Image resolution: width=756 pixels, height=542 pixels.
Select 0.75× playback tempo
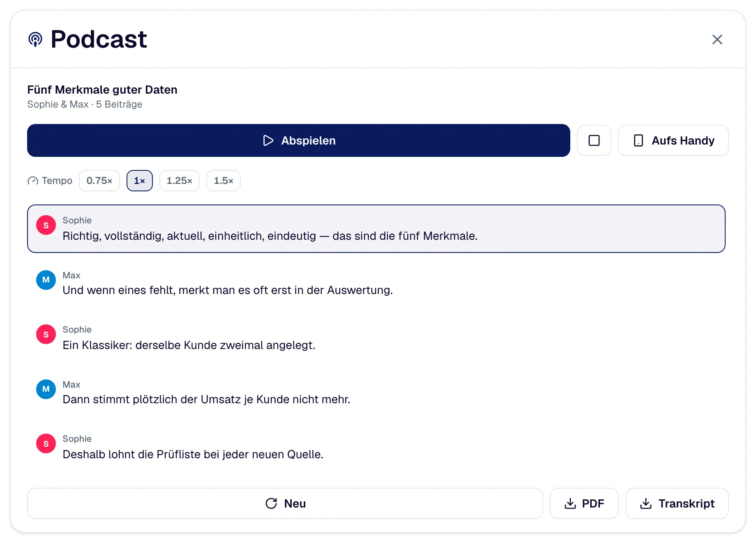point(99,181)
